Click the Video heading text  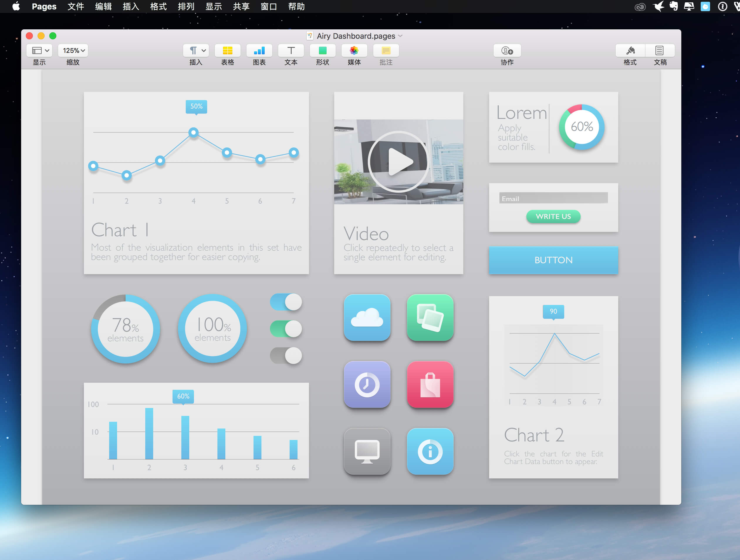pos(366,234)
